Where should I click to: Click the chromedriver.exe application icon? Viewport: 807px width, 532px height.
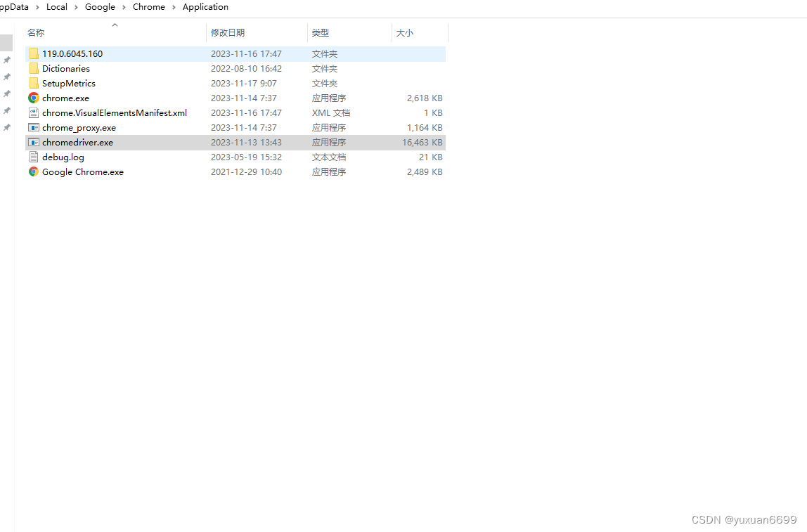(x=34, y=143)
